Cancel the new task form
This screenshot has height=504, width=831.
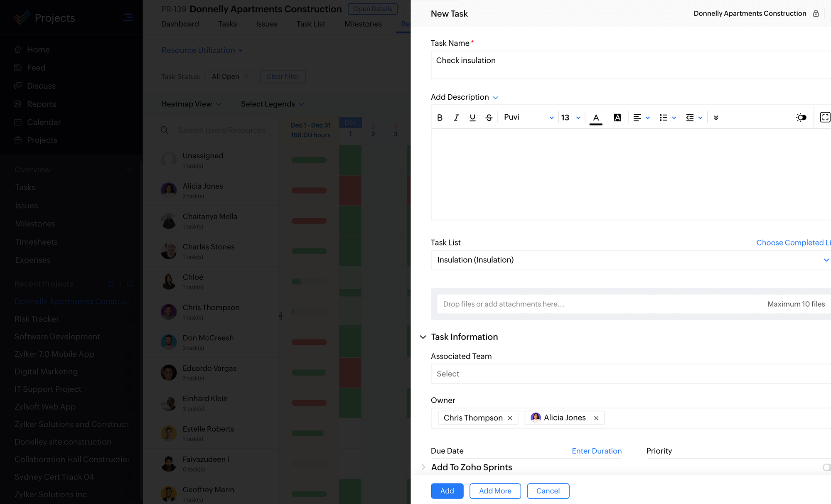tap(548, 491)
